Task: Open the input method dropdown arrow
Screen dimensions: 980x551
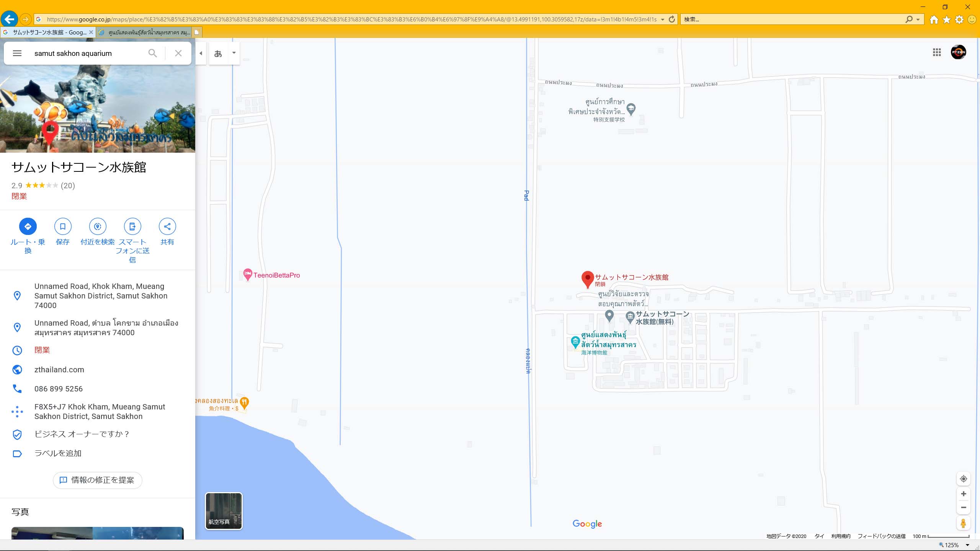Action: pyautogui.click(x=234, y=53)
